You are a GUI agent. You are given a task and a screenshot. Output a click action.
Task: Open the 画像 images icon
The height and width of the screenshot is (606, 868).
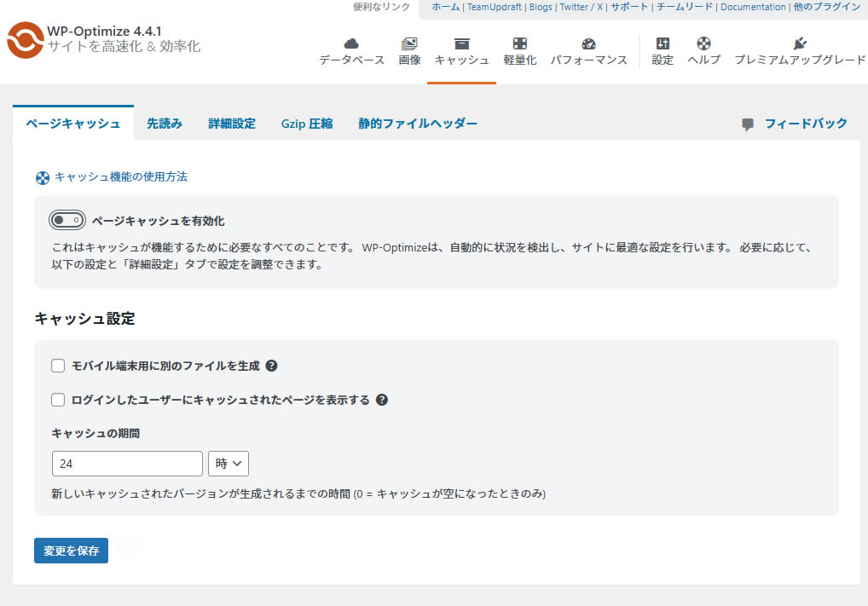click(x=409, y=44)
